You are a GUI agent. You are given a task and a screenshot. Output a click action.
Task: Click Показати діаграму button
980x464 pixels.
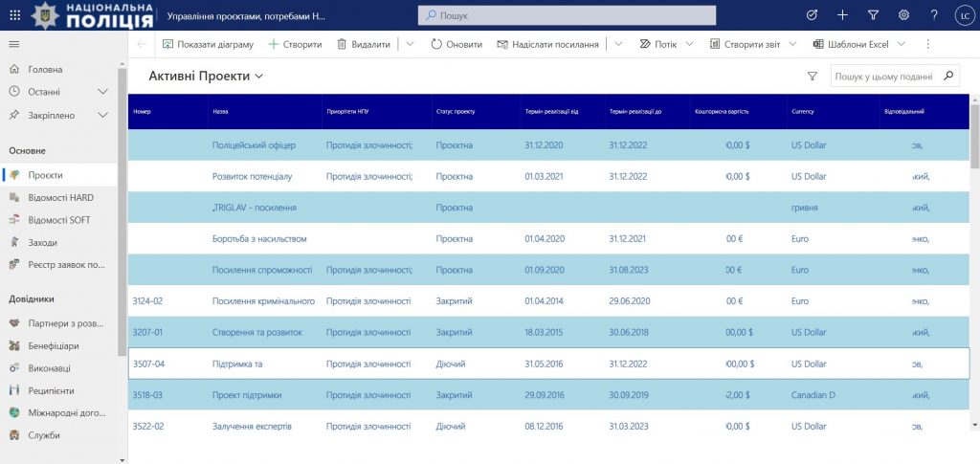(x=208, y=44)
